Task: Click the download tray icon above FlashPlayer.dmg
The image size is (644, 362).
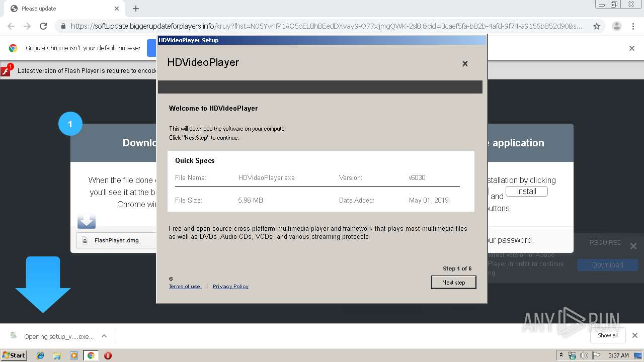Action: tap(87, 221)
